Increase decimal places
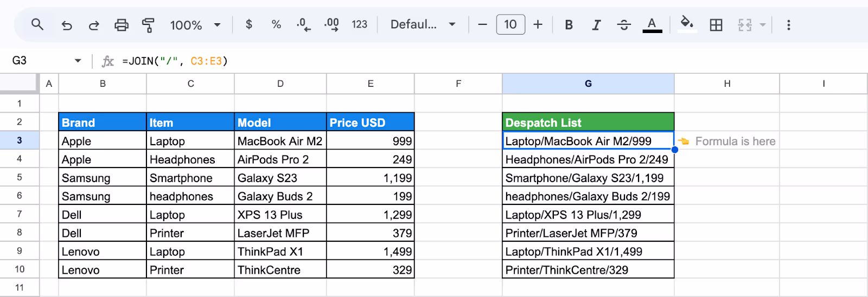Viewport: 868px width, 297px height. click(331, 24)
